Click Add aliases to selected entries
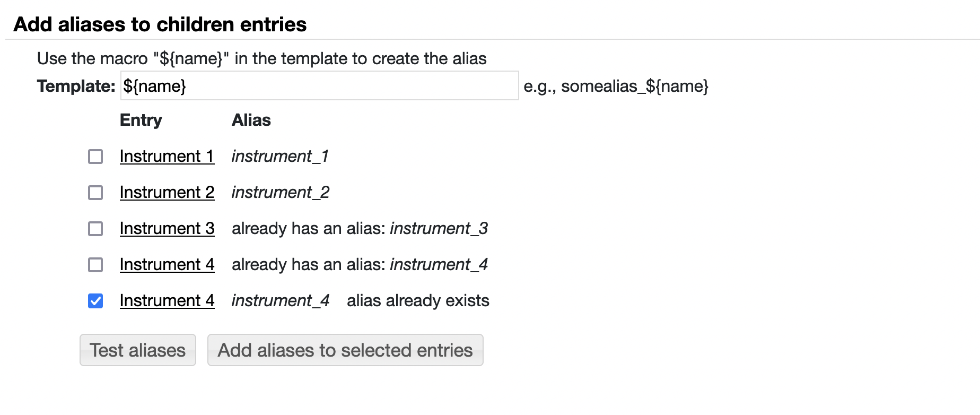980x415 pixels. [x=345, y=350]
